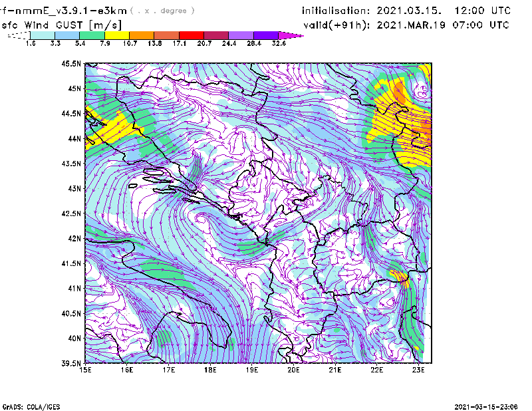532x411 pixels.
Task: Select the violet 28.4–32.6 legend swatch
Action: pos(266,35)
